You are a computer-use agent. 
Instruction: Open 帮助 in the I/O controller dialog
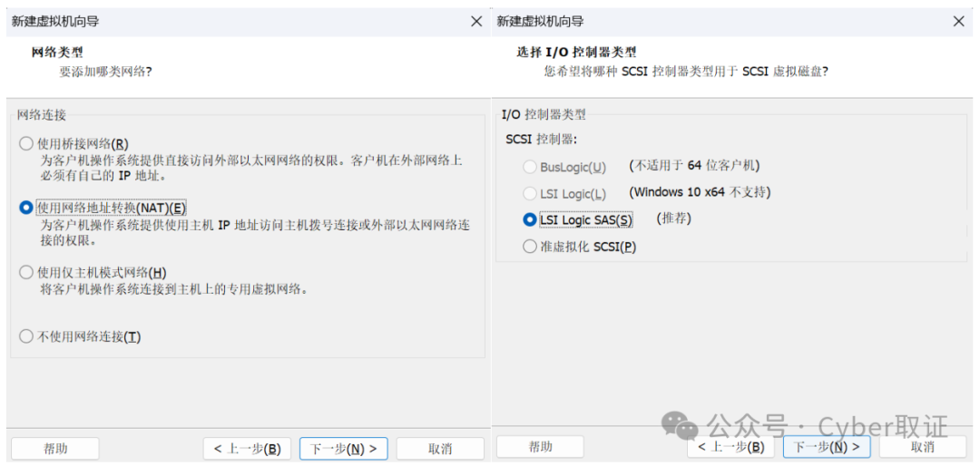(x=540, y=447)
